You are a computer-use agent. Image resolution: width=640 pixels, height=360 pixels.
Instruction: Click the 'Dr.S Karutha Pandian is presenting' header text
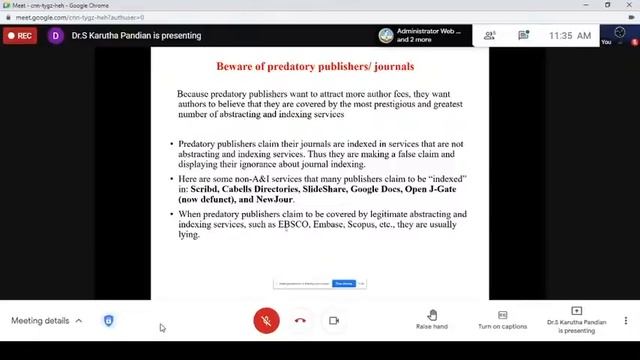(136, 36)
